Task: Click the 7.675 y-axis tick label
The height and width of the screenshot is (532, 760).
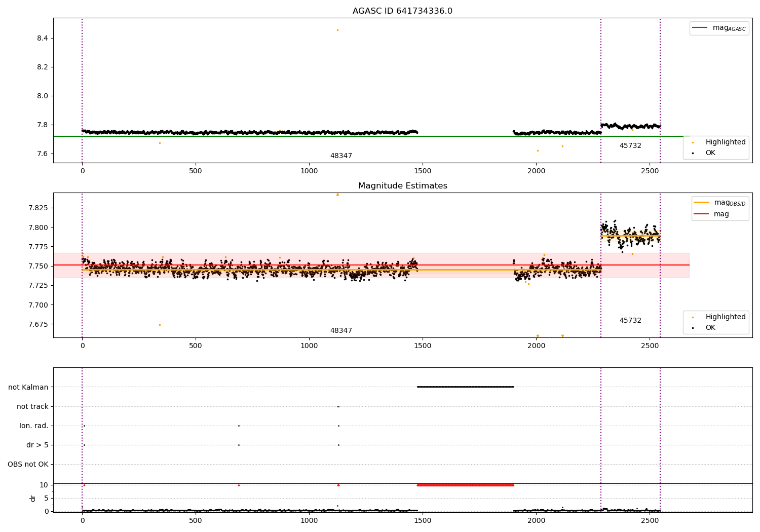Action: 39,324
